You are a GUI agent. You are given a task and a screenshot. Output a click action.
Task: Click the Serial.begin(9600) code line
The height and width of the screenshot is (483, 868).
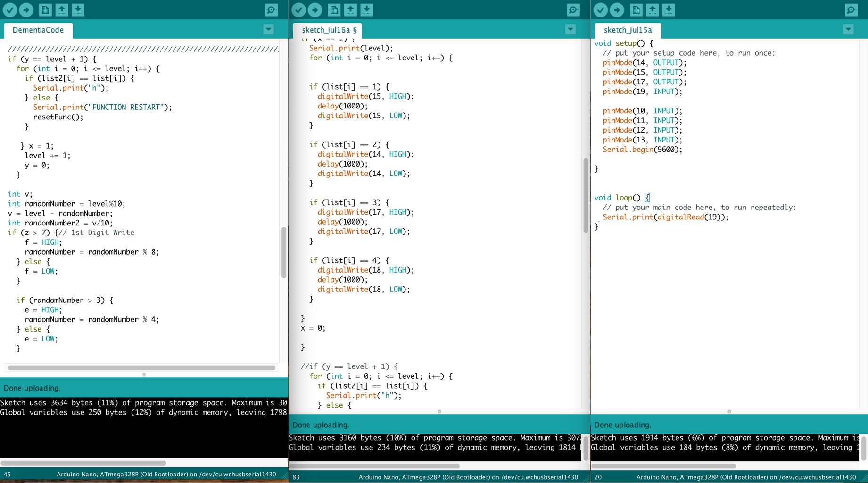pyautogui.click(x=642, y=150)
